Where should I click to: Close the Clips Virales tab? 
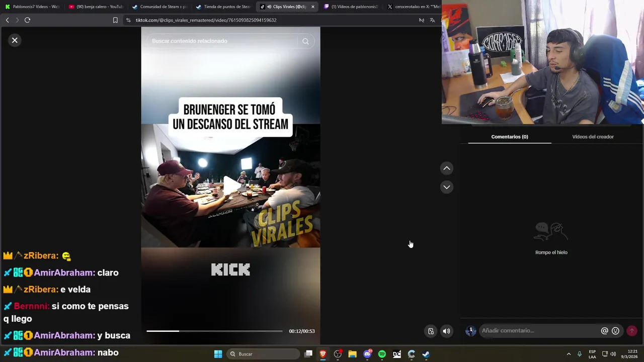click(313, 7)
